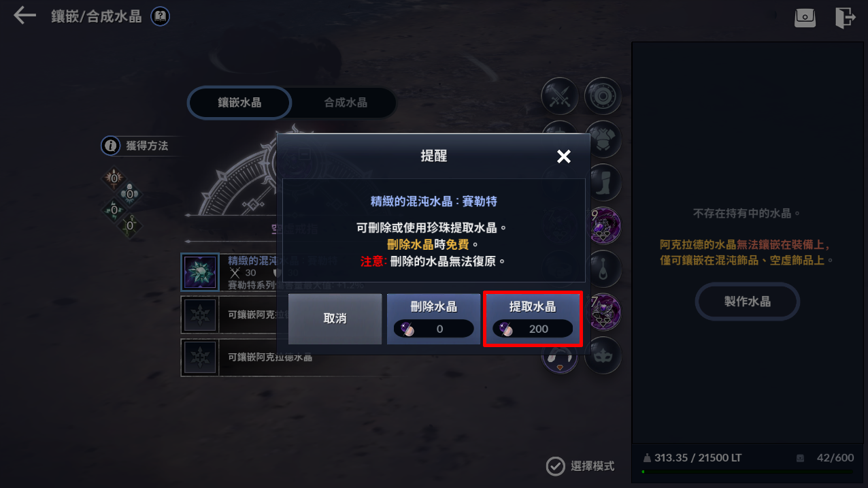
Task: Click the 取消 button
Action: [x=335, y=319]
